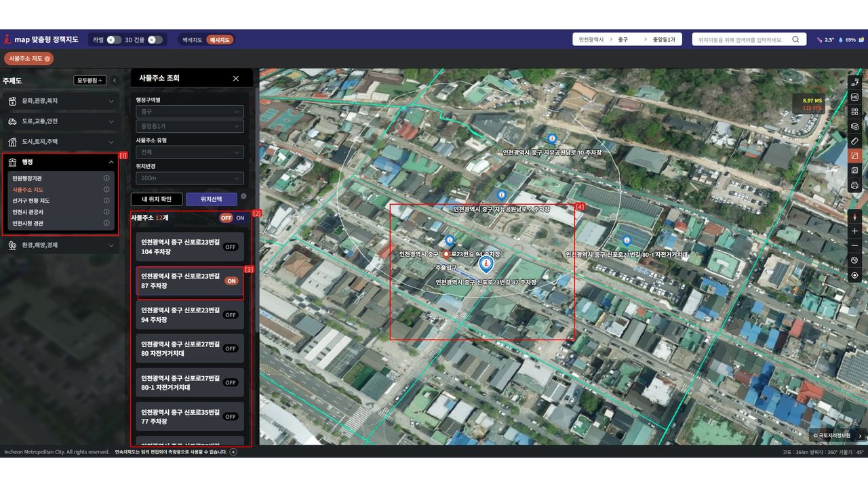Expand the 도로,교통,안전 category
Screen dimensions: 868x488
click(61, 121)
